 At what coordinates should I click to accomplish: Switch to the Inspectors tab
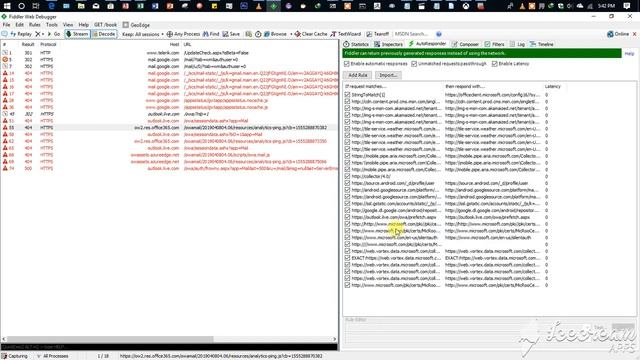(x=389, y=44)
